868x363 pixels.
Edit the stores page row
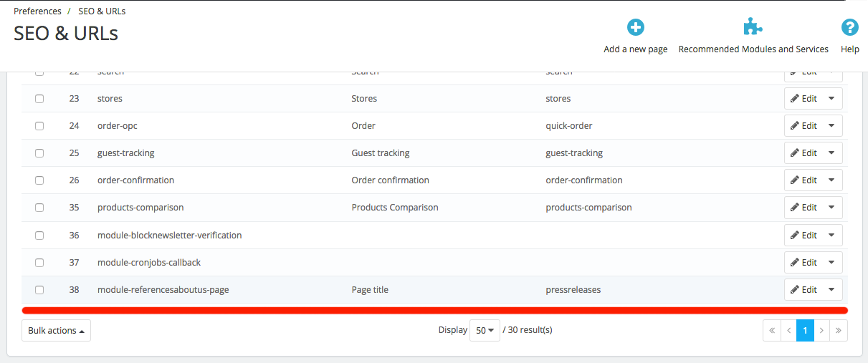(803, 99)
